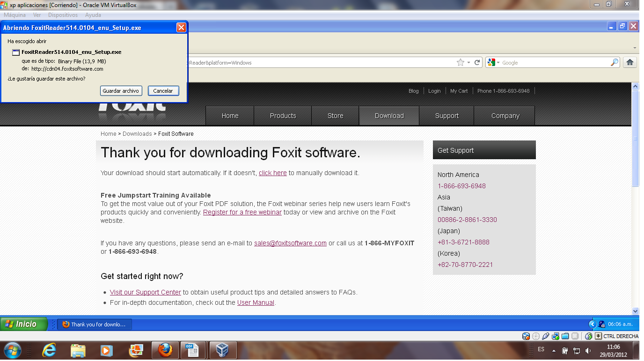
Task: Click Guardar archivo in the download dialog
Action: coord(121,91)
